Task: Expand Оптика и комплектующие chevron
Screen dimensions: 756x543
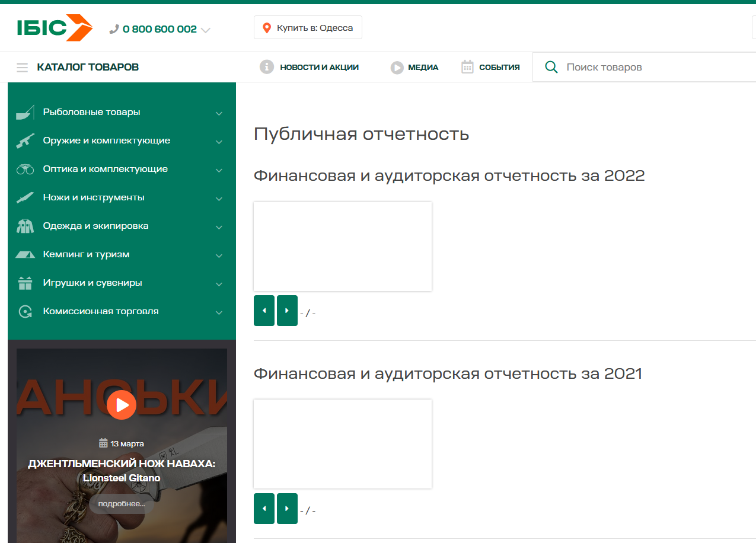Action: [219, 170]
